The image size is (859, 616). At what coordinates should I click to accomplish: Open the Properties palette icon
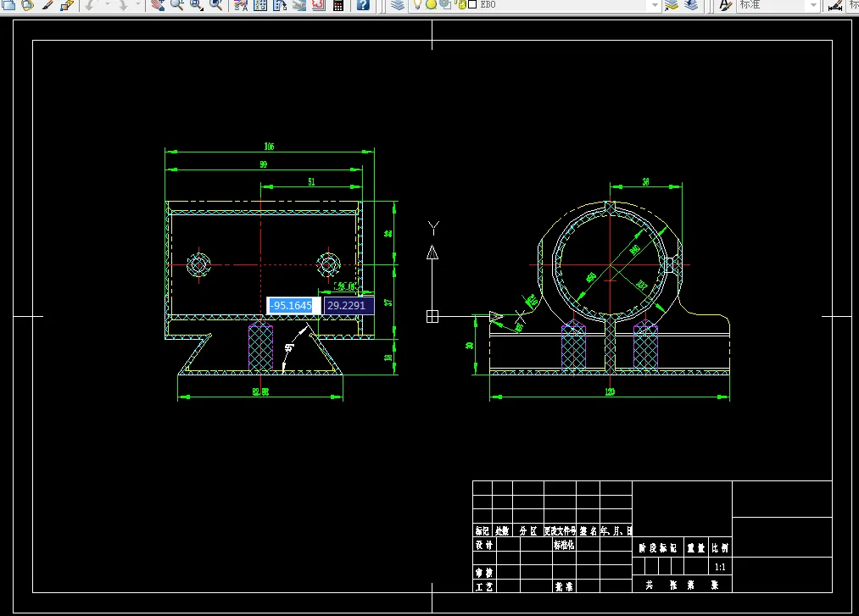241,5
